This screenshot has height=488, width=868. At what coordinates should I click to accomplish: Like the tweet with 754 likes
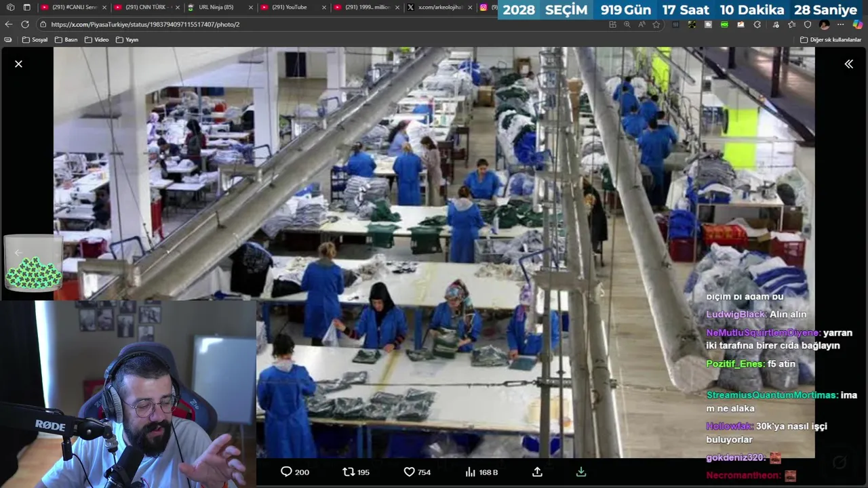tap(417, 472)
